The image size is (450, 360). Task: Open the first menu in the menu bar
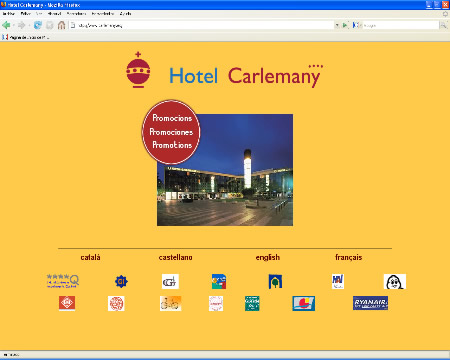[x=9, y=14]
